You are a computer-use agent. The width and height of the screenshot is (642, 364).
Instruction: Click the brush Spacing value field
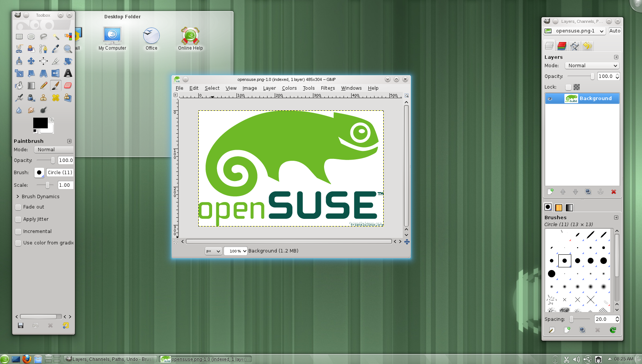click(604, 319)
